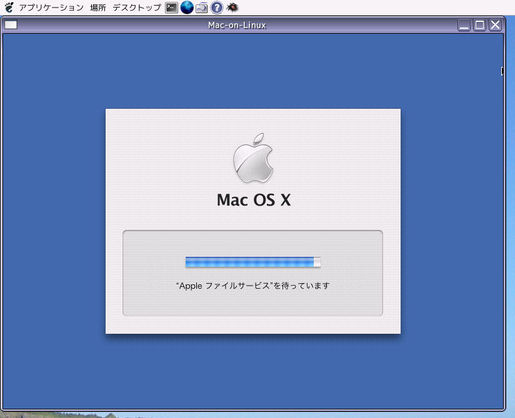Click the Mac-on-Linux title bar
This screenshot has height=418, width=515.
point(237,25)
